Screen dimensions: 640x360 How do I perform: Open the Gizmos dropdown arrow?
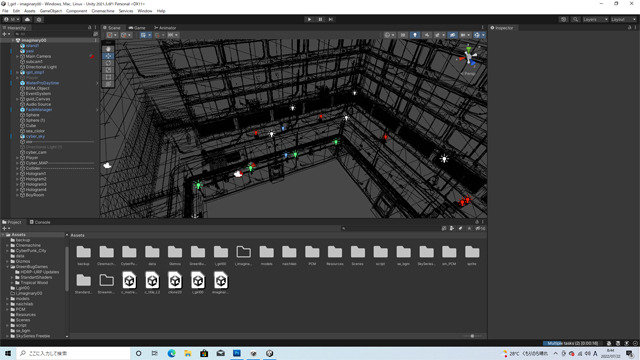(483, 35)
